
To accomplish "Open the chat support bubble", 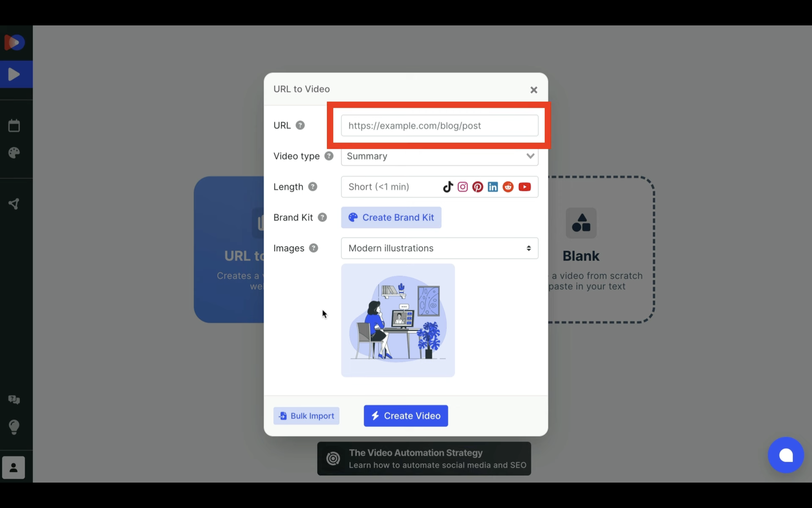I will pos(786,455).
